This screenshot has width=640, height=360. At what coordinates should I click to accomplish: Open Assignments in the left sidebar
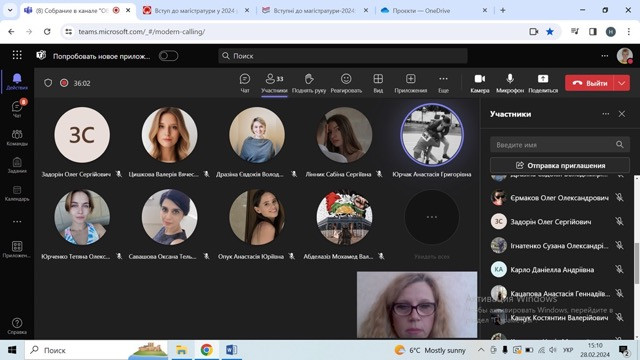[17, 165]
